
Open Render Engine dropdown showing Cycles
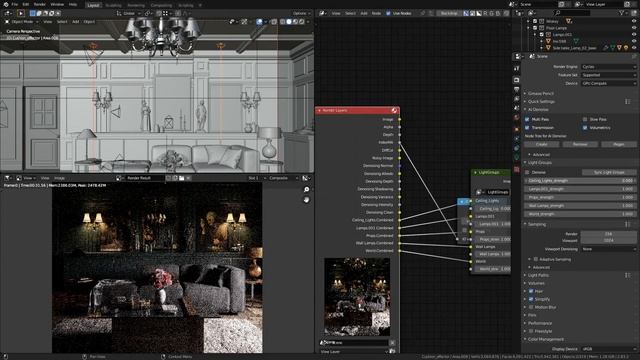(x=609, y=67)
